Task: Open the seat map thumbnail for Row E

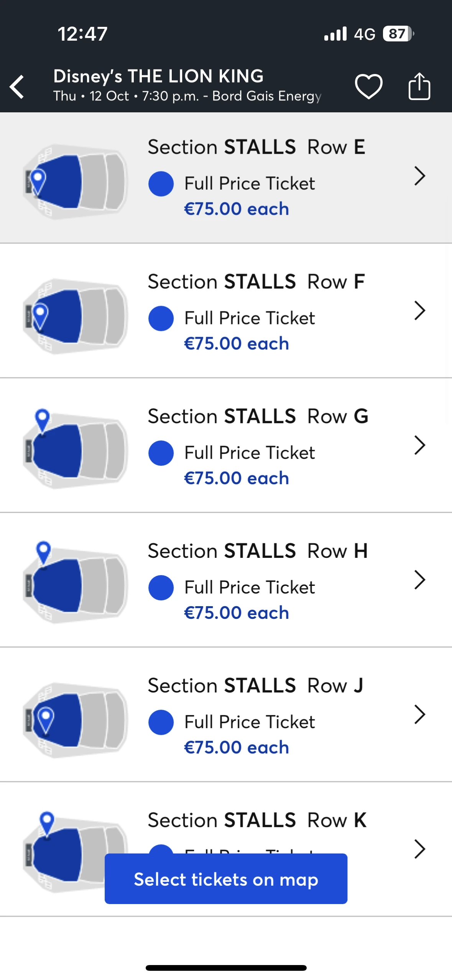Action: pyautogui.click(x=75, y=181)
